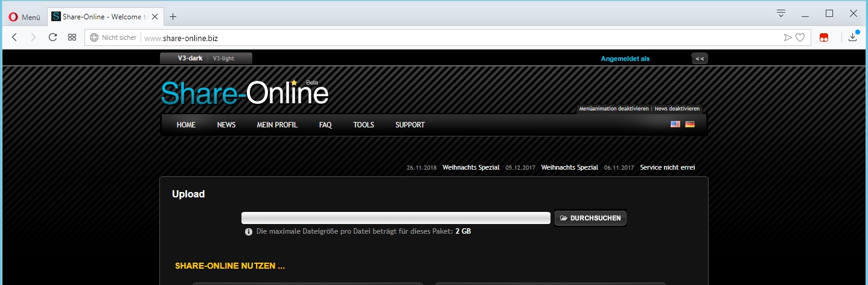Bookmark page with the heart icon
The width and height of the screenshot is (868, 285).
[800, 37]
